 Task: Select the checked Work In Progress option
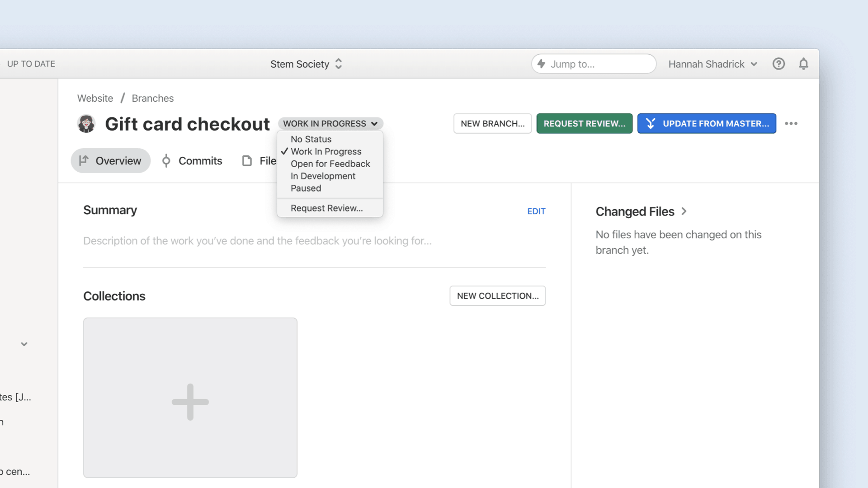tap(326, 152)
